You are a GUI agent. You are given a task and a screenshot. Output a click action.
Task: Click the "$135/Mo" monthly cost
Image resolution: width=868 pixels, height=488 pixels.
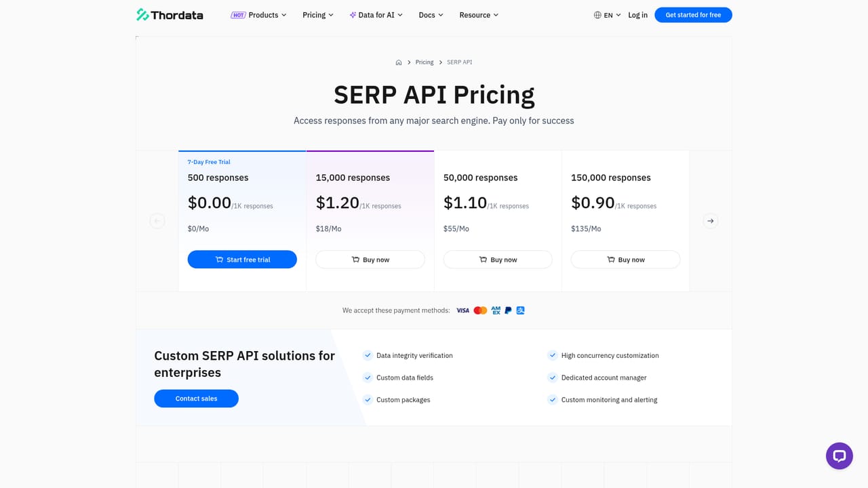pos(586,229)
